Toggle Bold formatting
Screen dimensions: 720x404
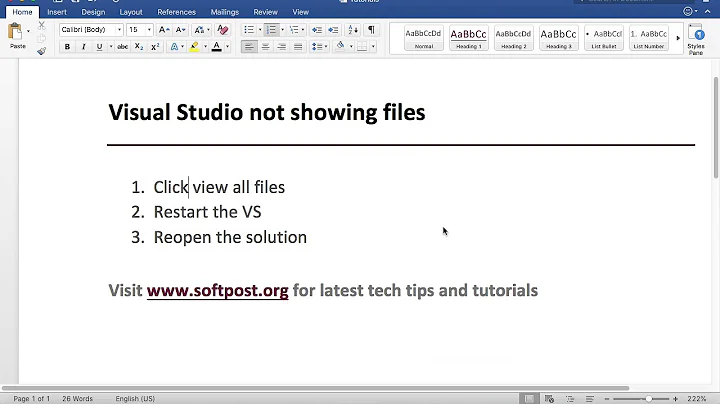pos(67,46)
